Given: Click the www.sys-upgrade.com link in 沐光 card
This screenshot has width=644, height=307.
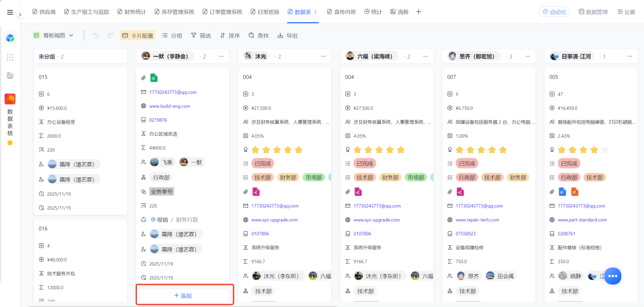Looking at the screenshot, I should (275, 220).
